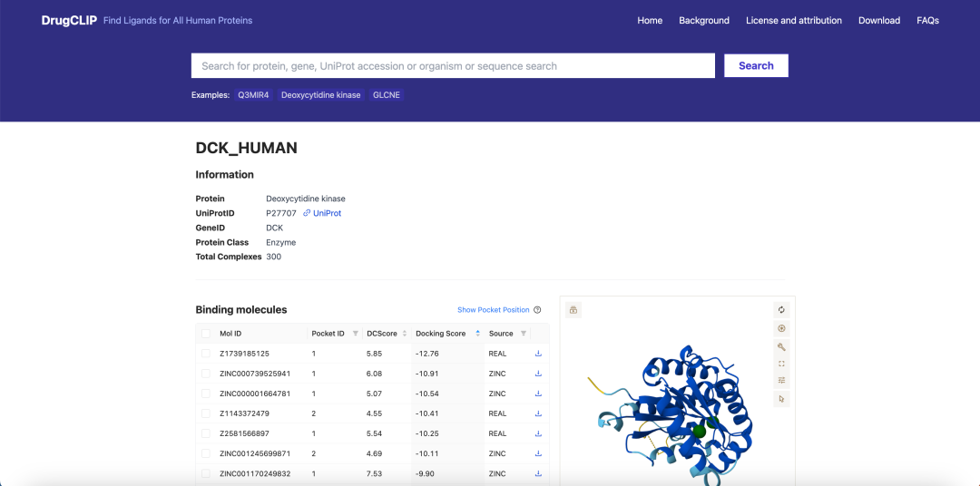Go to the FAQs nav item
Screen dimensions: 980x486
927,21
